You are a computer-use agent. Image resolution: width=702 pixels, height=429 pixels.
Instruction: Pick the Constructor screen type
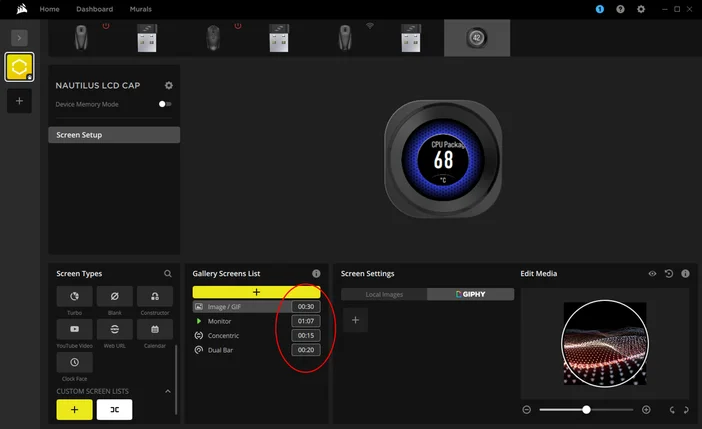[x=154, y=297]
